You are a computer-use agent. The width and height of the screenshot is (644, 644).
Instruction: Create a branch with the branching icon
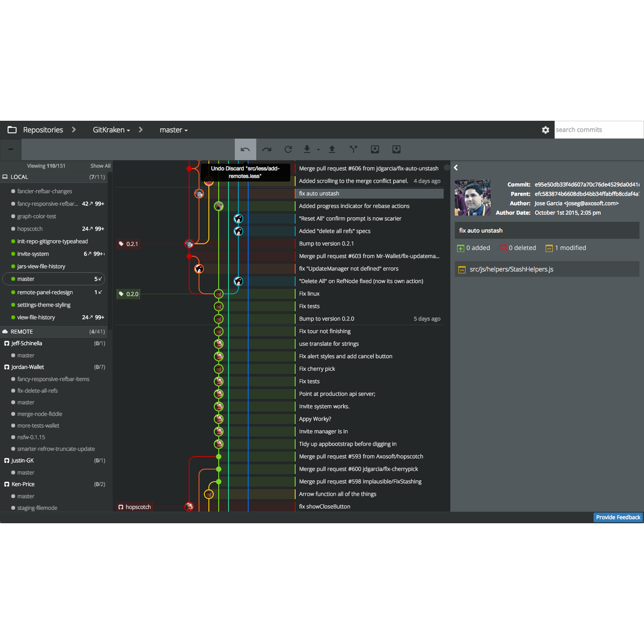(x=353, y=149)
